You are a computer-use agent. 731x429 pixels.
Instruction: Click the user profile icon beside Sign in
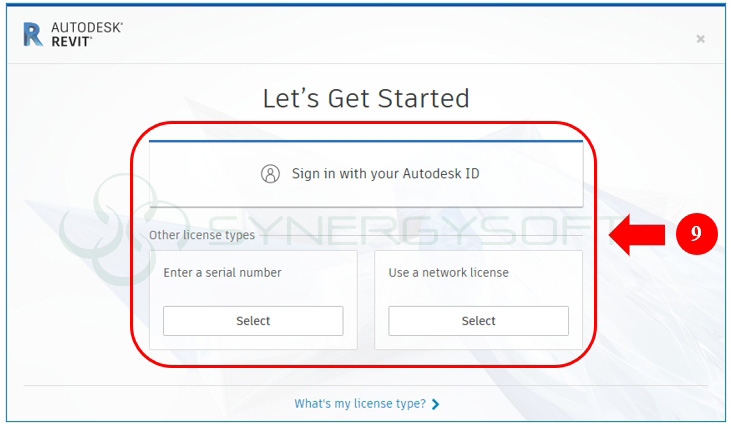pyautogui.click(x=270, y=173)
